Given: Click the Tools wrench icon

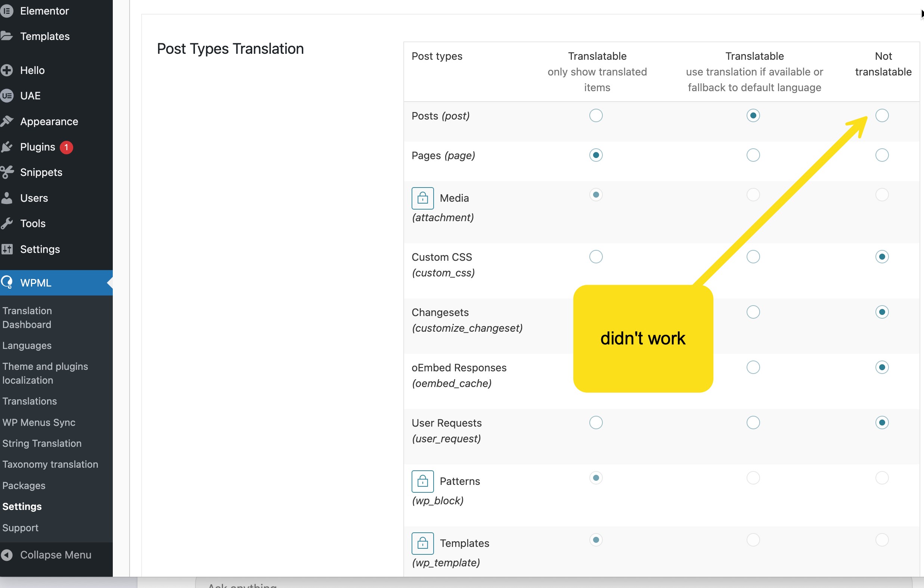Looking at the screenshot, I should pos(6,223).
